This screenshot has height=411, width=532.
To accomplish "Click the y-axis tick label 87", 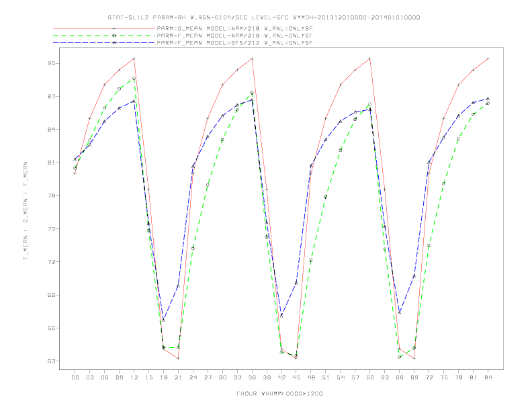I will point(51,97).
